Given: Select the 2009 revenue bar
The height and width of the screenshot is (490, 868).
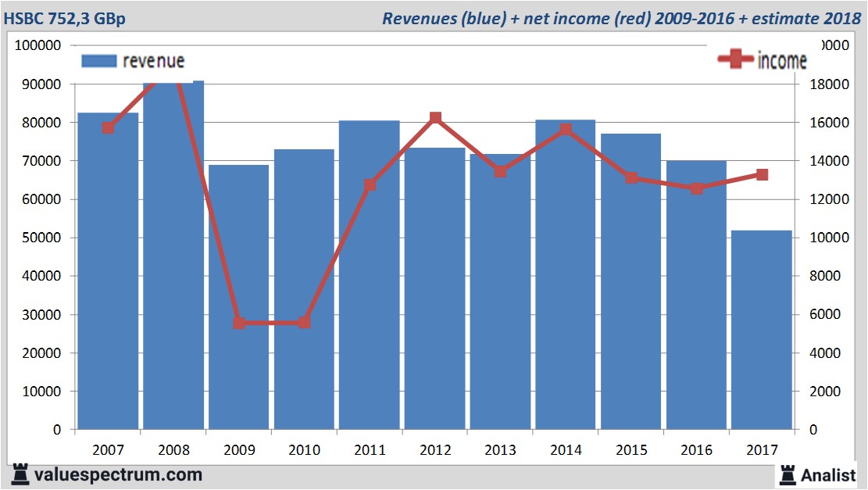Looking at the screenshot, I should (x=238, y=297).
